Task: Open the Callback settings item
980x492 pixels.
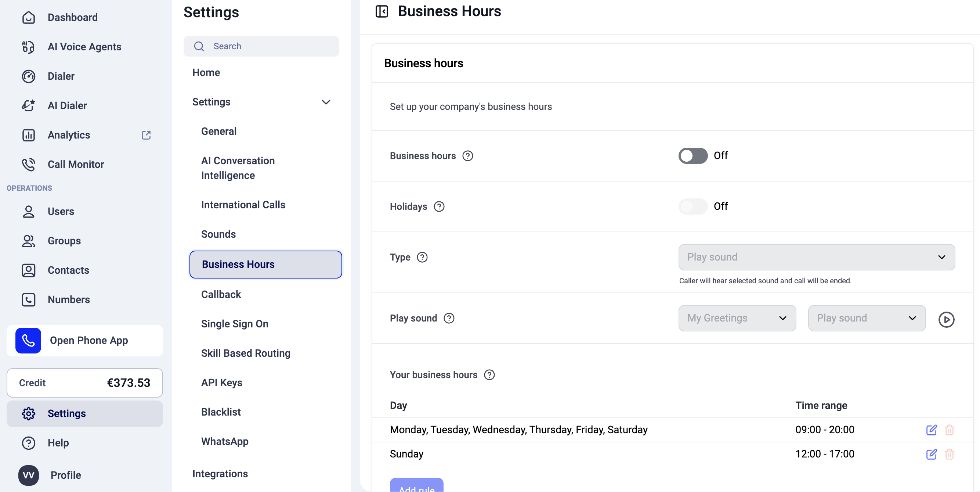Action: [221, 294]
